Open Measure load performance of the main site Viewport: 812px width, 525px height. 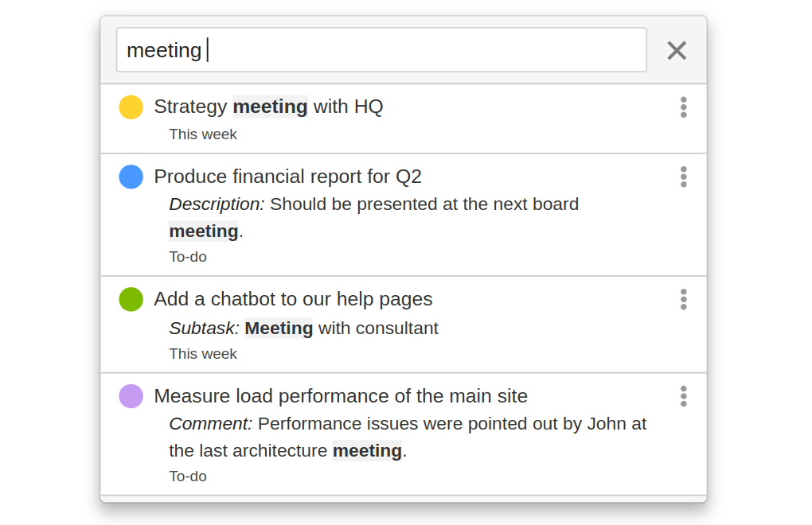click(x=340, y=396)
